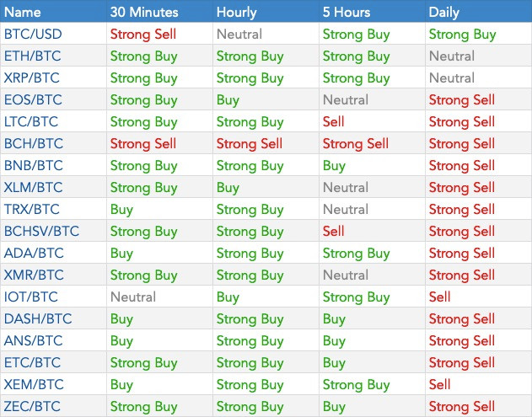
Task: Open LTC/BTC pair details
Action: (x=31, y=121)
